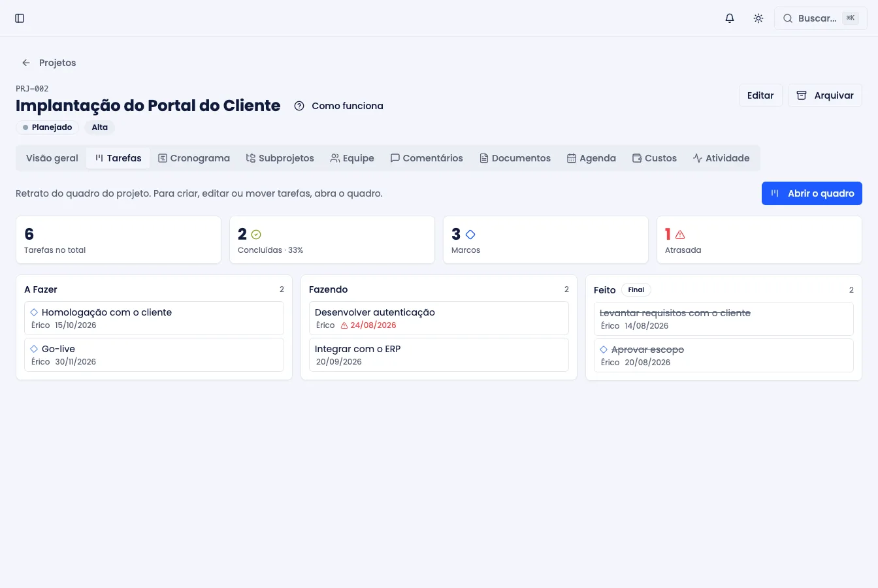Go back using the arrow beside Projetos

(26, 63)
